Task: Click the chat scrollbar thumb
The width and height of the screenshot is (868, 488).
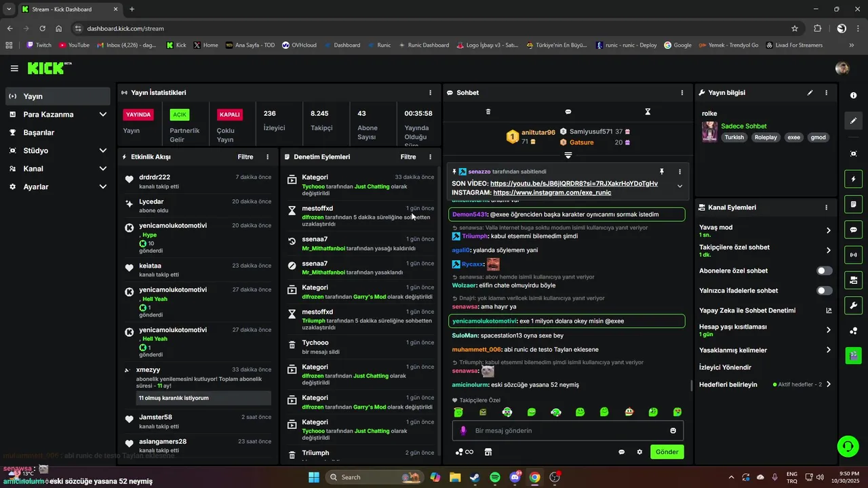Action: pos(691,385)
